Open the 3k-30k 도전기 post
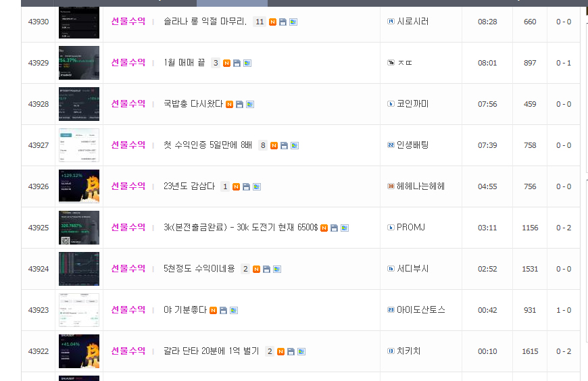588x381 pixels. [x=241, y=228]
